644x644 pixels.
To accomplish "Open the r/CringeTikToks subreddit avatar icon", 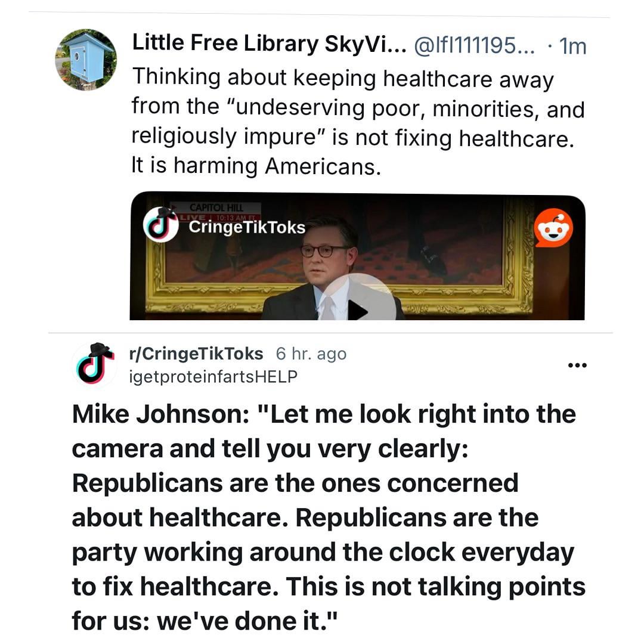I will (x=94, y=363).
